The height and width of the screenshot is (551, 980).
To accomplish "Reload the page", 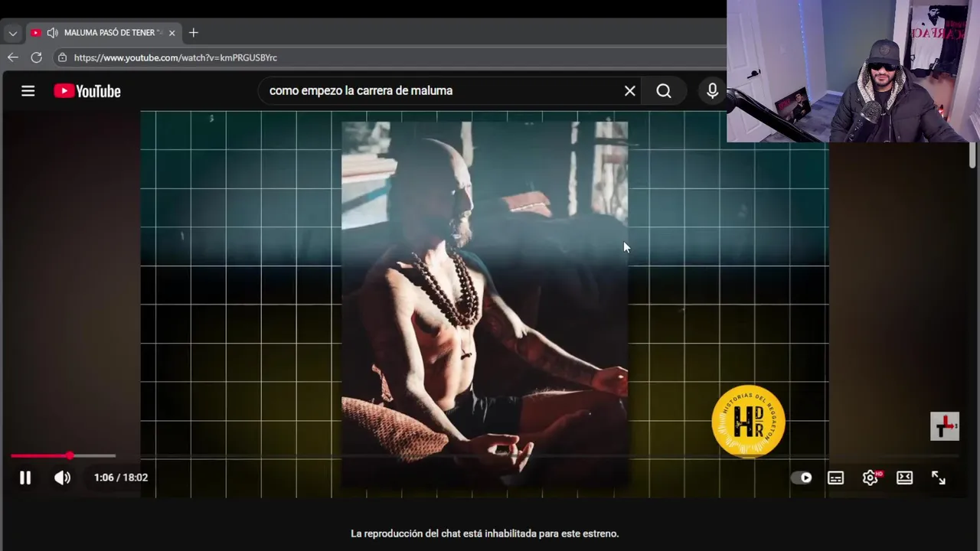I will [x=36, y=57].
